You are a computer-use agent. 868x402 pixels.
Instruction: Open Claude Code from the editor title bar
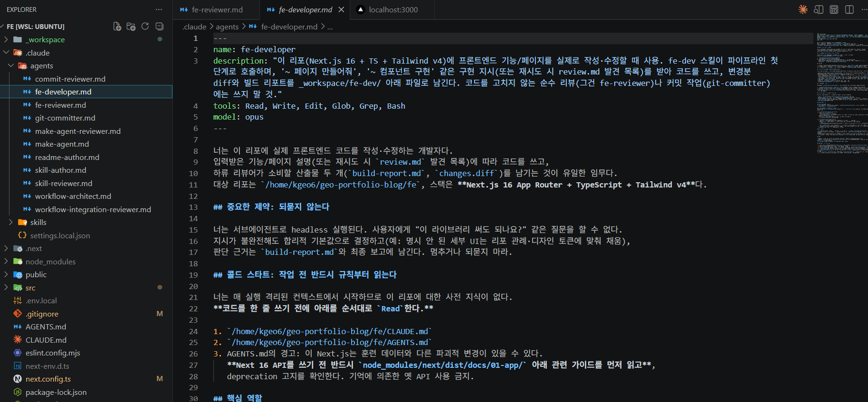point(803,9)
